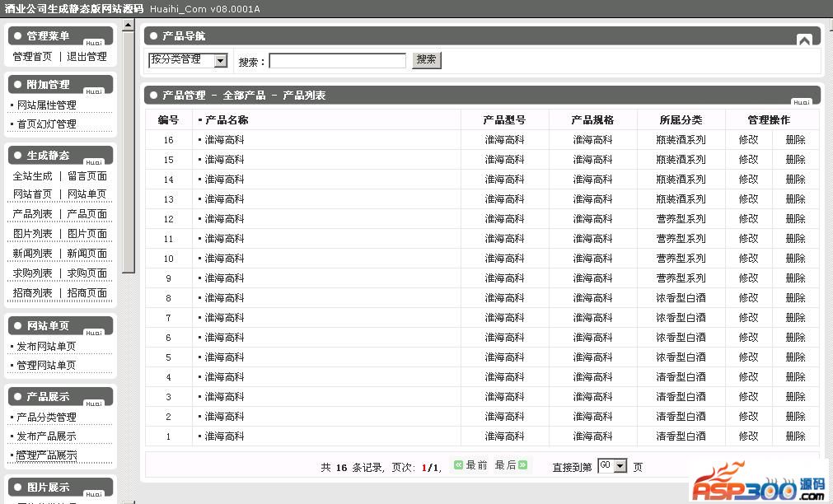Open 管理首页 in the management menu
This screenshot has height=504, width=833.
coord(32,57)
